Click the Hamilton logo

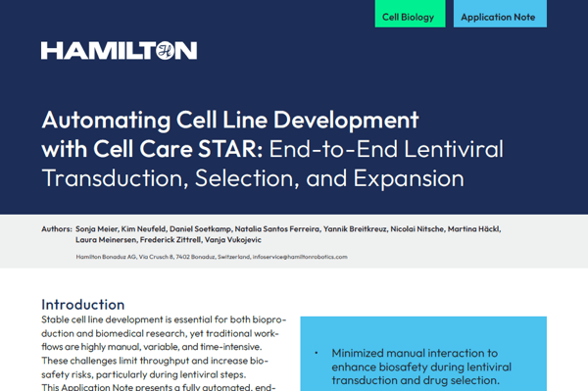pos(119,51)
